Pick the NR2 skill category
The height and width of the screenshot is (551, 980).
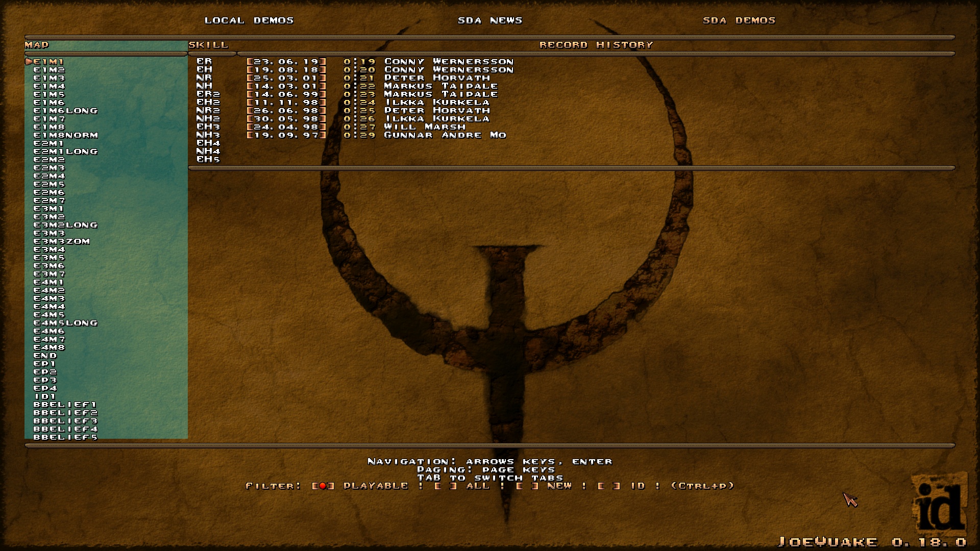[208, 110]
